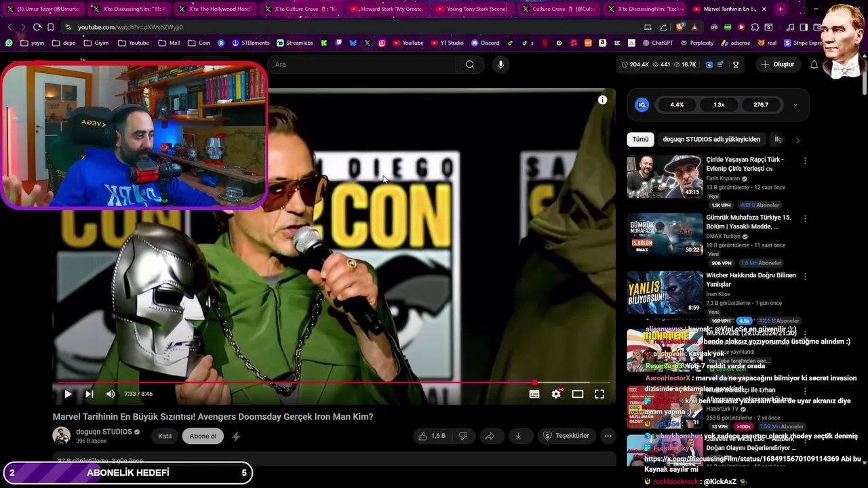Screen dimensions: 868x488
Task: Open options for Witcher video
Action: 805,277
